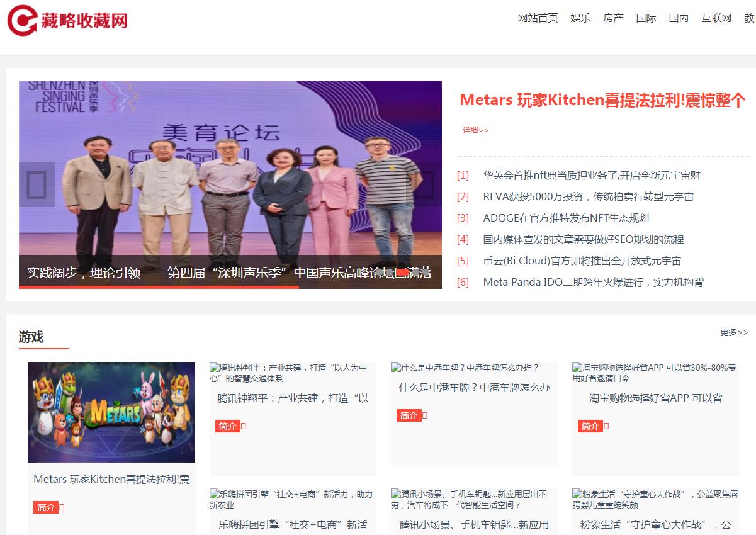Viewport: 756px width, 535px height.
Task: Open card title 腾讯小场景、手机车钥匙...新应用
Action: tap(474, 524)
